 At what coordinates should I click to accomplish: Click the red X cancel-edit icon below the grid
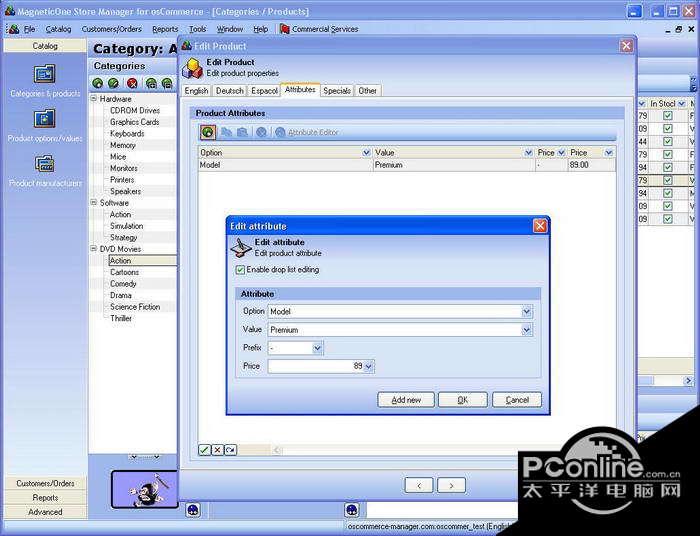[217, 450]
